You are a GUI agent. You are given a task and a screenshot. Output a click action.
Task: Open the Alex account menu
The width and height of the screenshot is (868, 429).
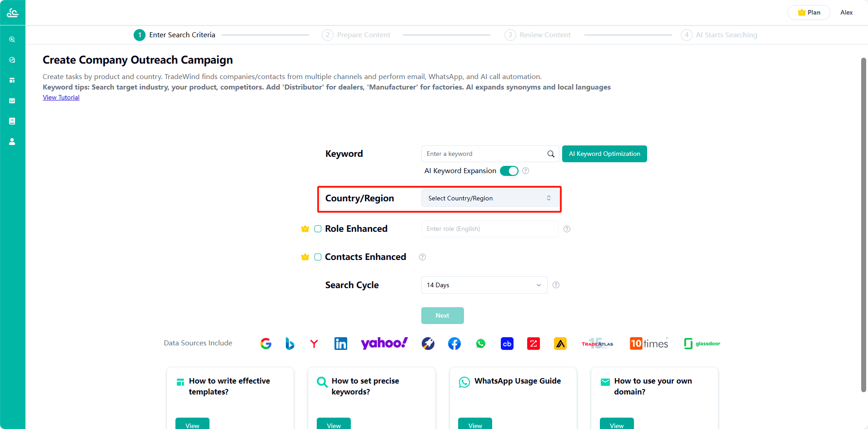click(846, 12)
